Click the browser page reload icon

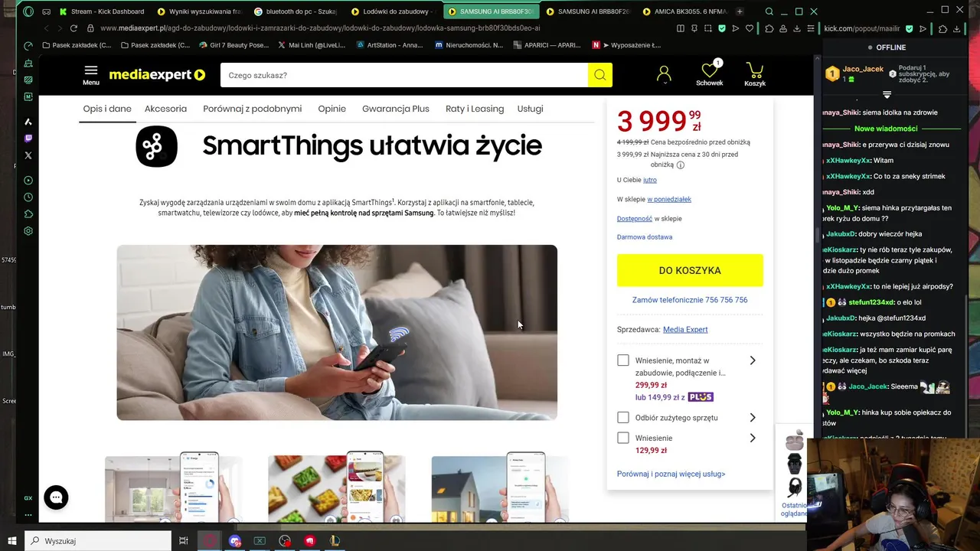pos(73,28)
